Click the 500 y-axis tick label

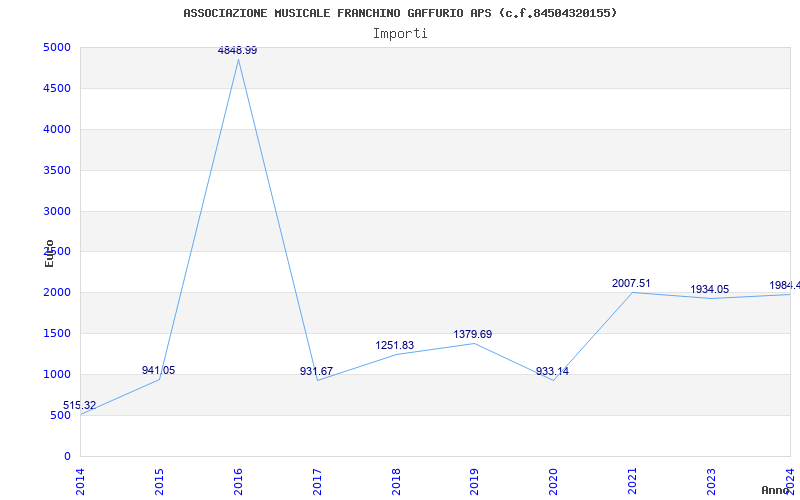point(60,415)
